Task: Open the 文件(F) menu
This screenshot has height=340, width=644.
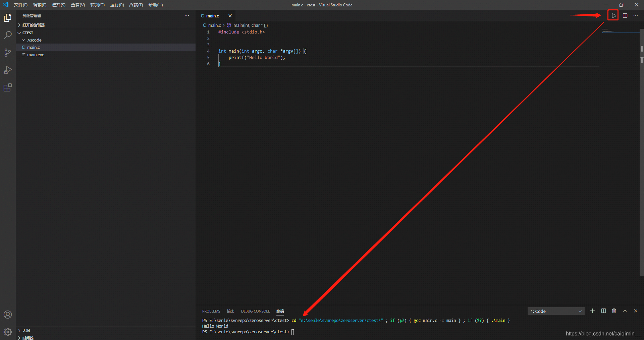Action: (x=21, y=5)
